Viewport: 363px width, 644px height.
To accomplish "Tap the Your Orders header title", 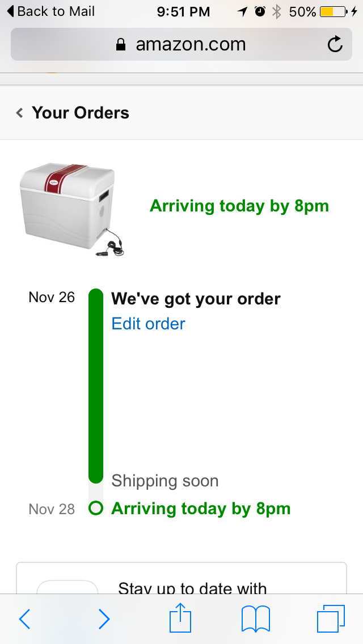I will [x=81, y=113].
